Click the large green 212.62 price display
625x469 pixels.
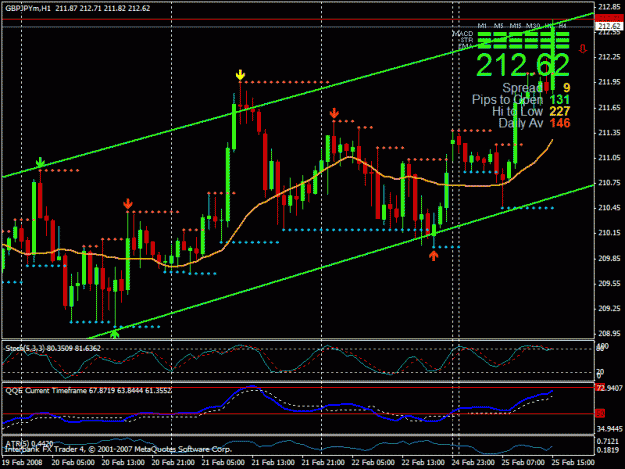[523, 65]
